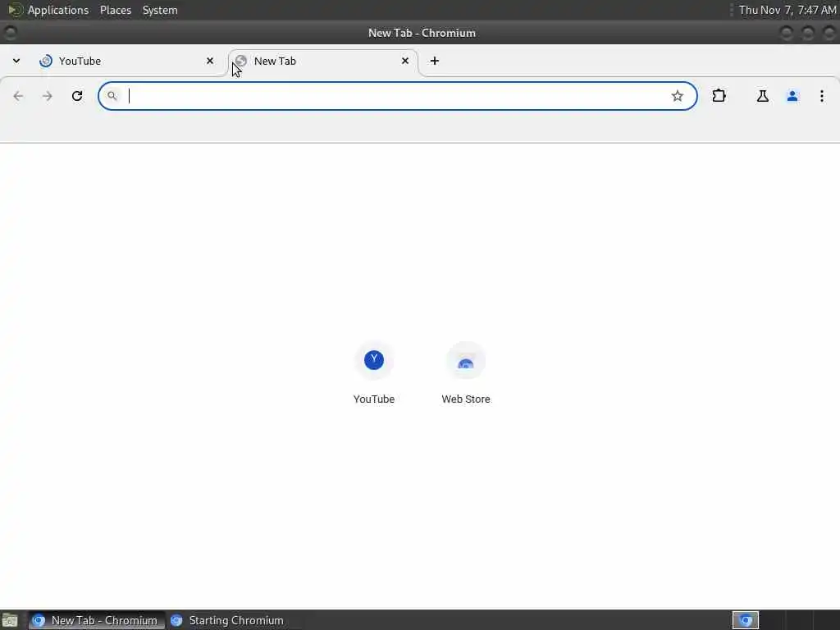Open Chrome Labs flask icon

coord(762,96)
